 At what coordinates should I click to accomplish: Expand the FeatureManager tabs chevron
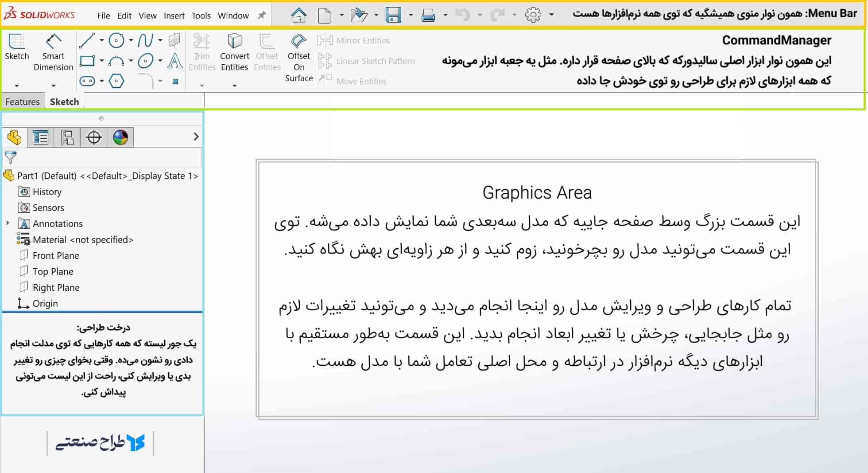coord(196,137)
